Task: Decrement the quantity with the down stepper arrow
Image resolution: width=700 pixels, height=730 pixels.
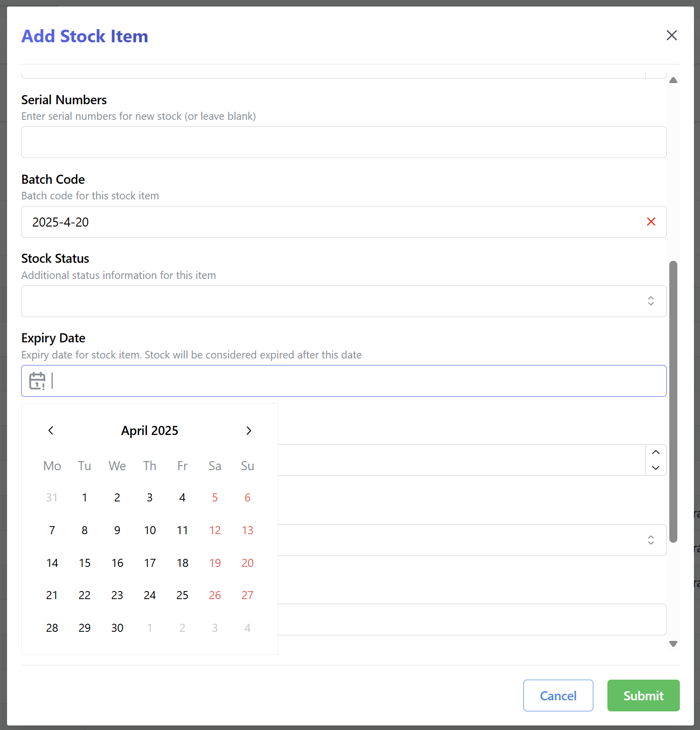Action: (656, 468)
